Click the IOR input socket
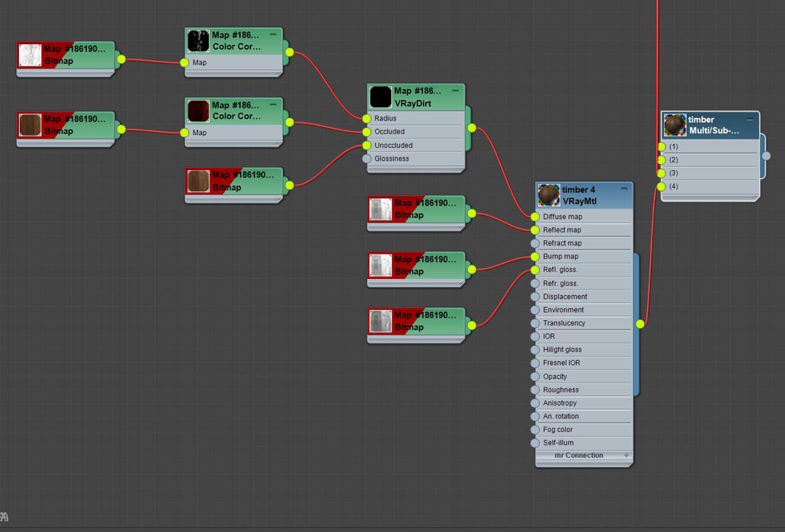Viewport: 785px width, 532px height. [535, 336]
